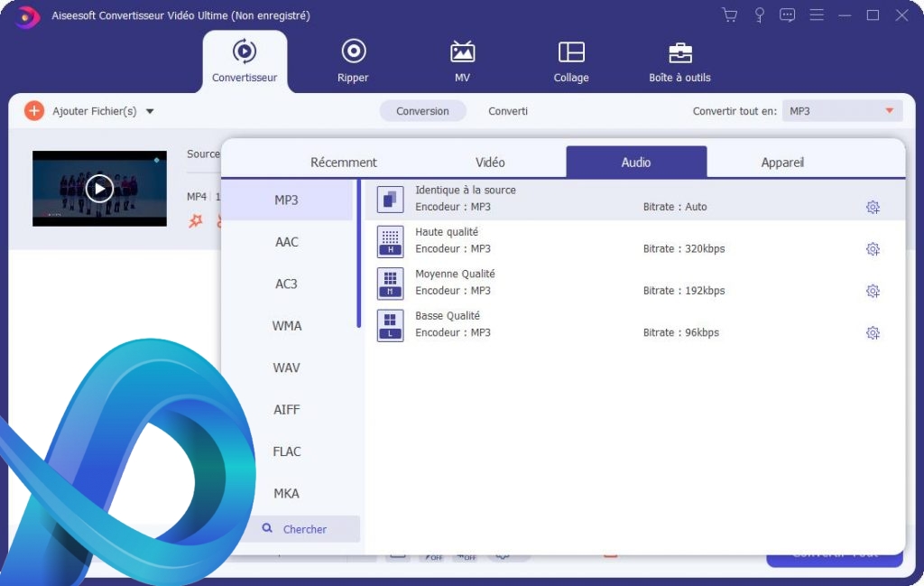
Task: Open settings gear for Basse Qualité 96kbps
Action: [x=873, y=332]
